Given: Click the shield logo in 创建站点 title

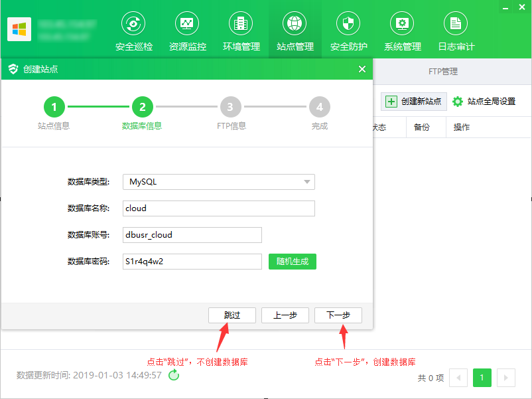Looking at the screenshot, I should click(x=13, y=69).
